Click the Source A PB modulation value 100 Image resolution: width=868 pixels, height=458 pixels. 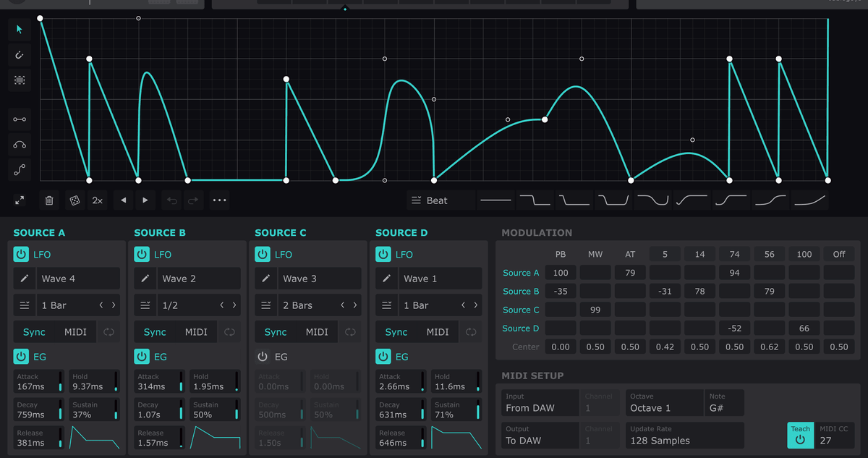[x=561, y=273]
